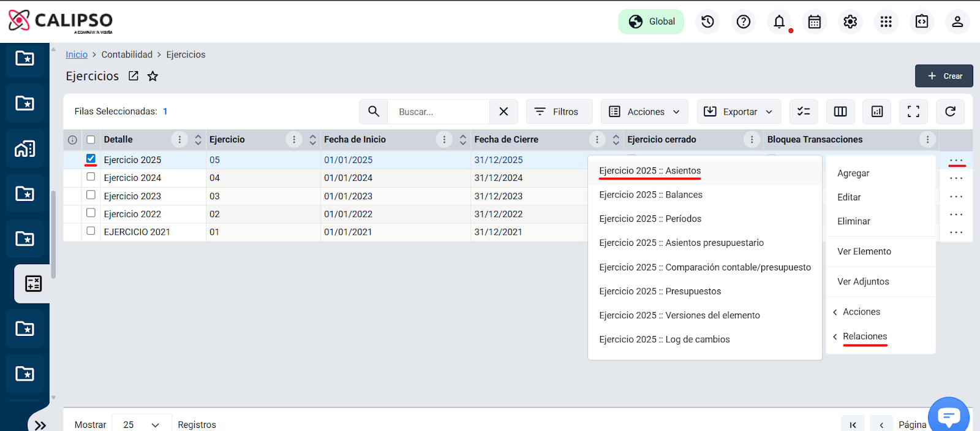This screenshot has width=980, height=431.
Task: Click the checklist selection toolbar icon
Action: (x=804, y=112)
